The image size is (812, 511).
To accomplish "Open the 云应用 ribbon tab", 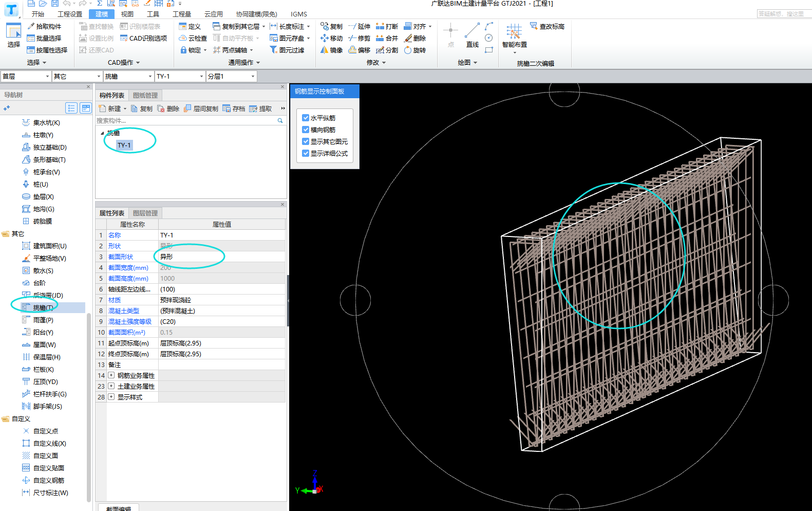I will click(213, 14).
